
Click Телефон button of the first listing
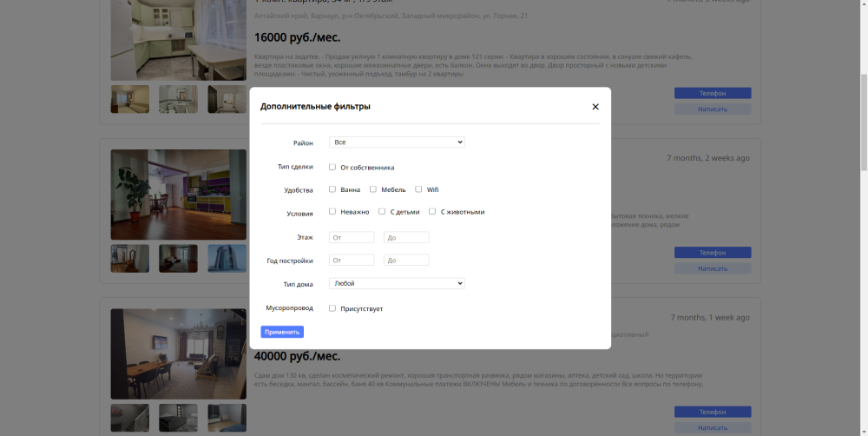tap(713, 93)
